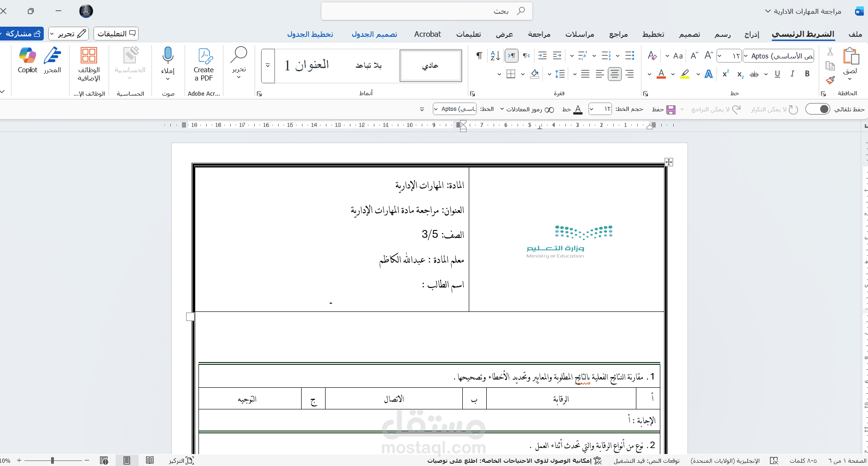The image size is (868, 466).
Task: Switch to the Design (تصميم) tab
Action: [x=689, y=34]
